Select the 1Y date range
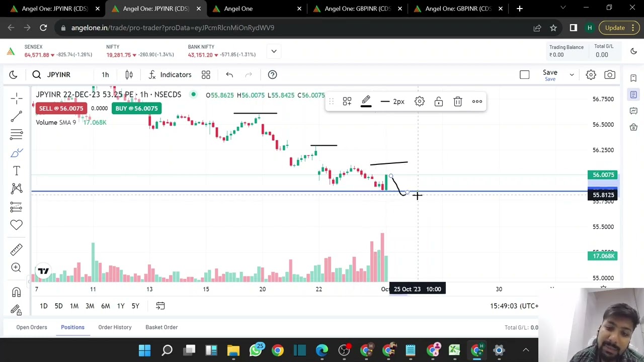Image resolution: width=644 pixels, height=362 pixels. [121, 306]
